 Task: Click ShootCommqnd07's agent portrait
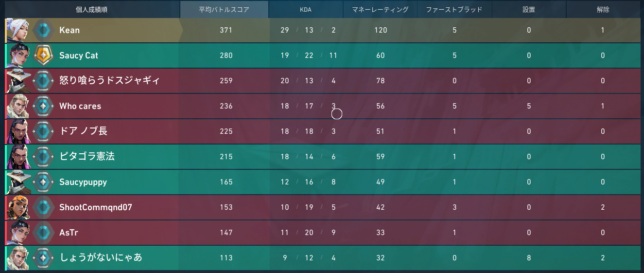click(x=18, y=208)
